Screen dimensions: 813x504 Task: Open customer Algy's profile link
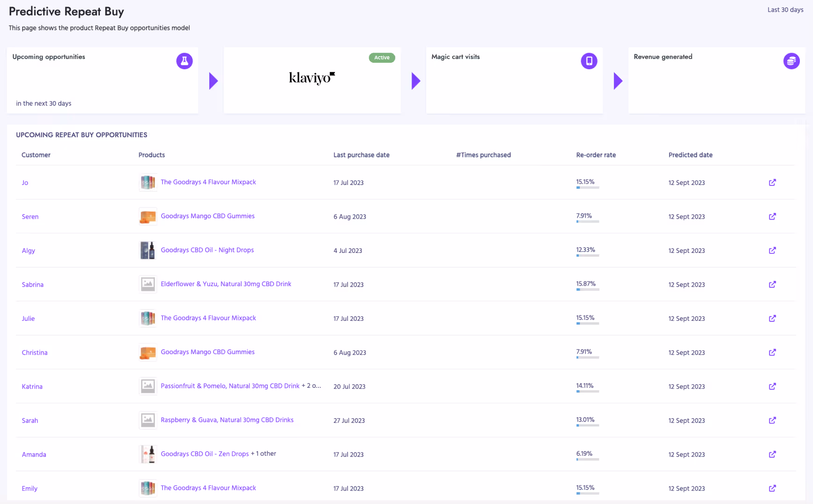[28, 251]
